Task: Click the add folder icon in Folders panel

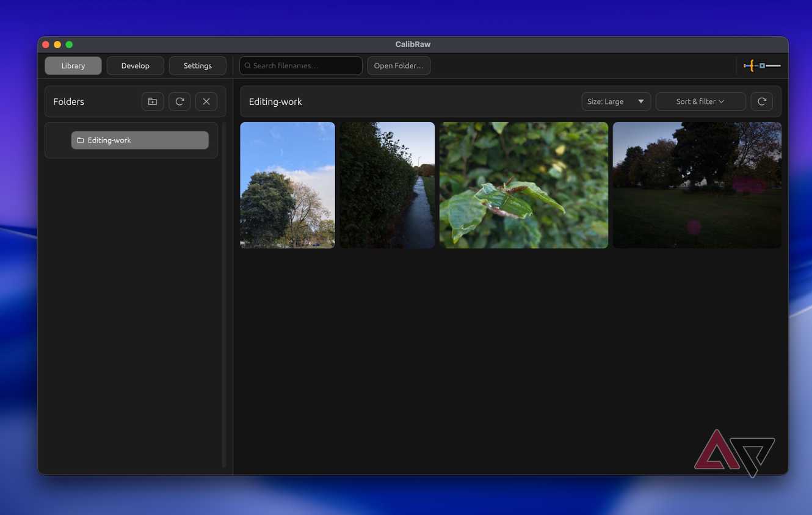Action: coord(153,101)
